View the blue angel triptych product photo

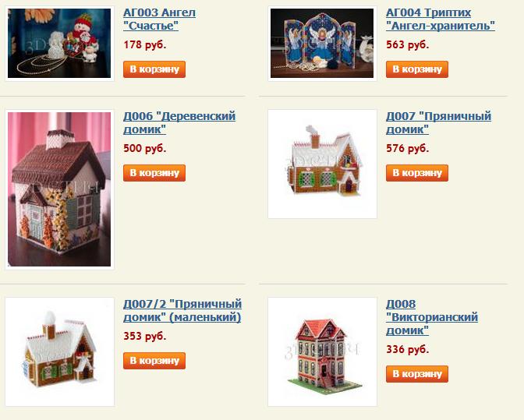click(x=322, y=44)
